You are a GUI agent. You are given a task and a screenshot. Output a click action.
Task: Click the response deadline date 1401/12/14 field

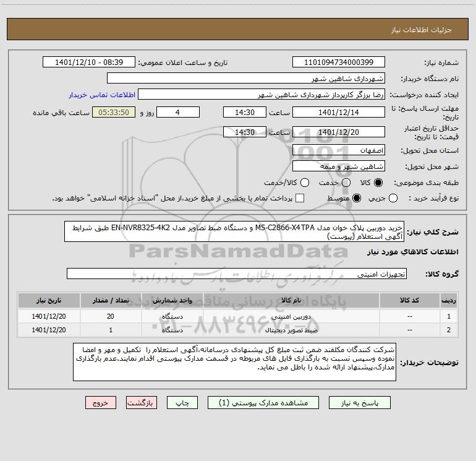[339, 112]
